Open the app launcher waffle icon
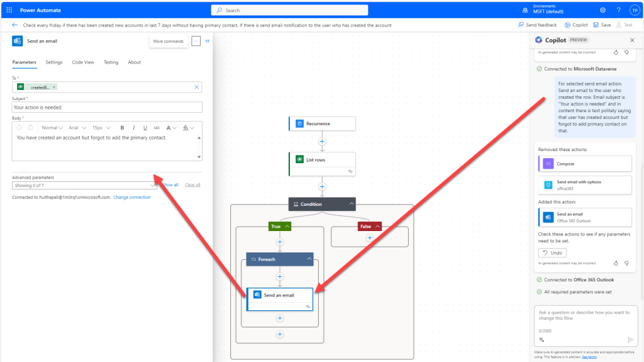The height and width of the screenshot is (362, 644). click(9, 10)
